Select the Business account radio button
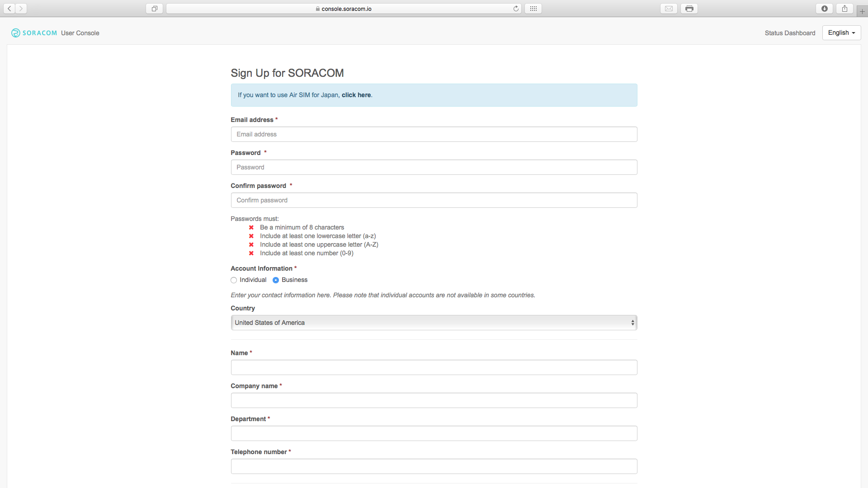The height and width of the screenshot is (488, 868). point(276,280)
